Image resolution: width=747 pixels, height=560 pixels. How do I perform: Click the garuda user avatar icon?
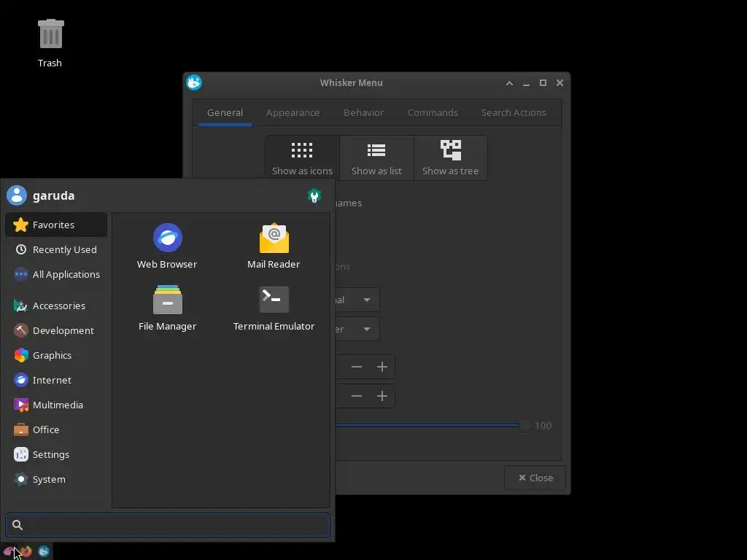pyautogui.click(x=17, y=195)
